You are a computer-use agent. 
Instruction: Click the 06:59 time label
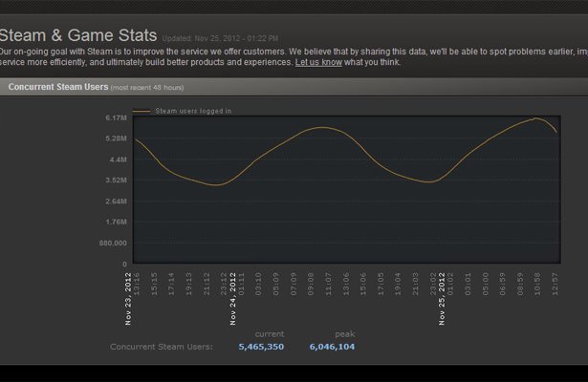point(503,284)
